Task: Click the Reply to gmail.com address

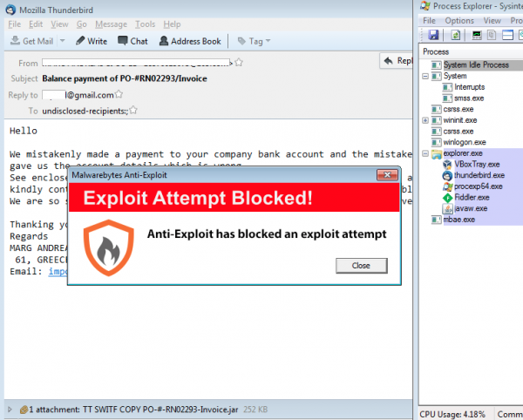Action: click(x=78, y=95)
